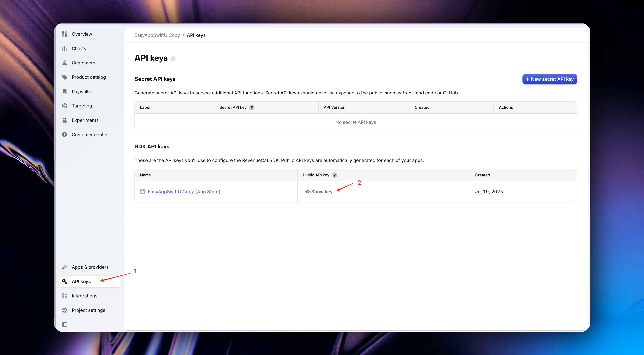Click the help icon next to Public API key

(x=334, y=175)
